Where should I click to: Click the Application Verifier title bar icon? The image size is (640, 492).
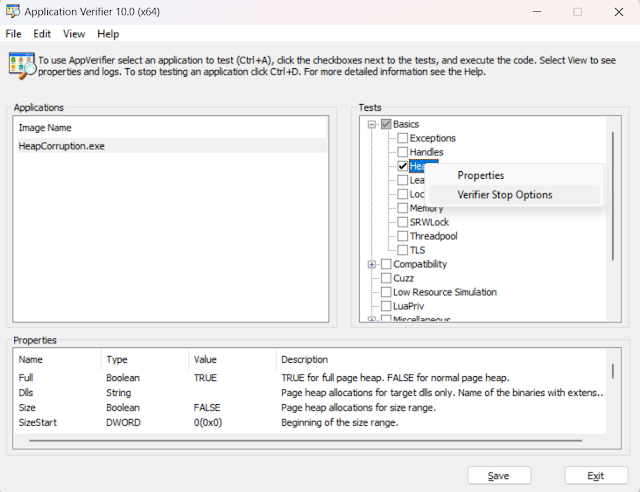coord(13,11)
